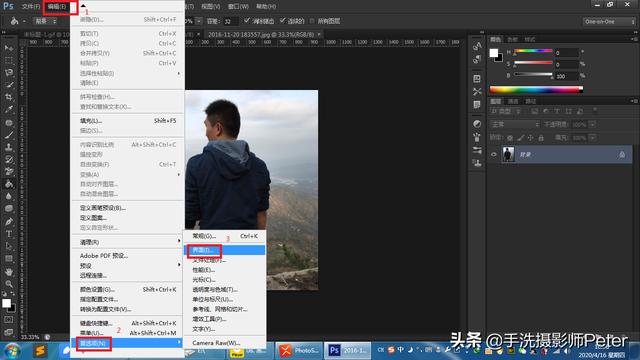Toggle lock position icon in Layers panel
Screen dimensions: 640x360
(531, 138)
